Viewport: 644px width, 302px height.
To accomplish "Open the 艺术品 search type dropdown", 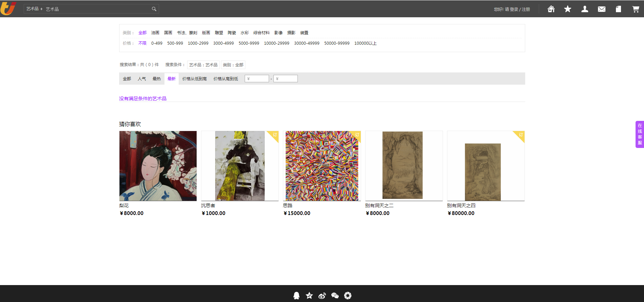I will [x=34, y=9].
